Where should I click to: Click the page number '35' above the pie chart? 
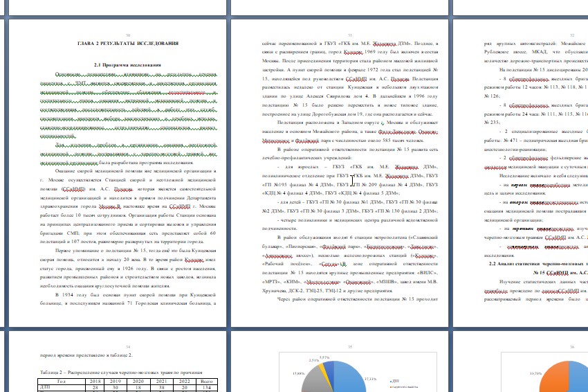350,347
